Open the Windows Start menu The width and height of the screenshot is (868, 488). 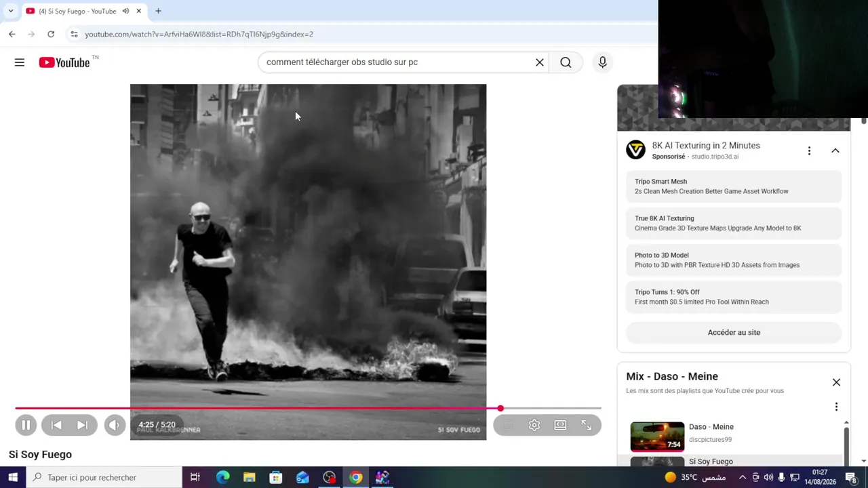(x=13, y=477)
